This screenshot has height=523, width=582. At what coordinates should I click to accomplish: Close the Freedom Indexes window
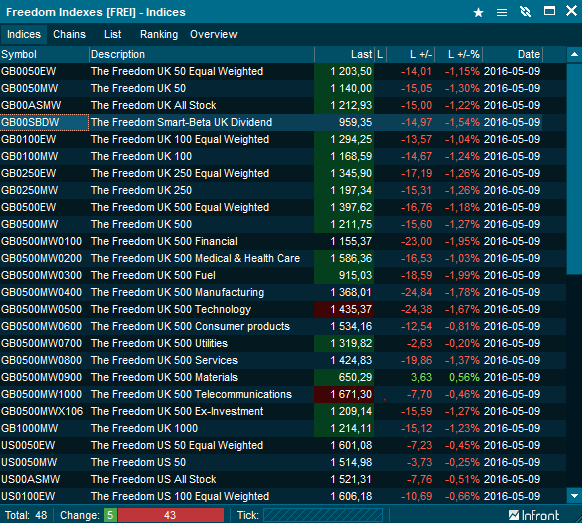click(572, 11)
